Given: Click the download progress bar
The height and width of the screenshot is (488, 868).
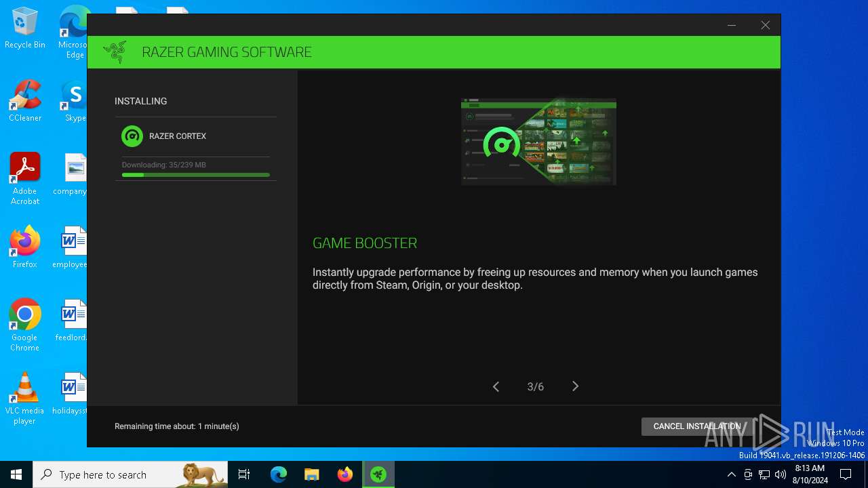Looking at the screenshot, I should [196, 175].
